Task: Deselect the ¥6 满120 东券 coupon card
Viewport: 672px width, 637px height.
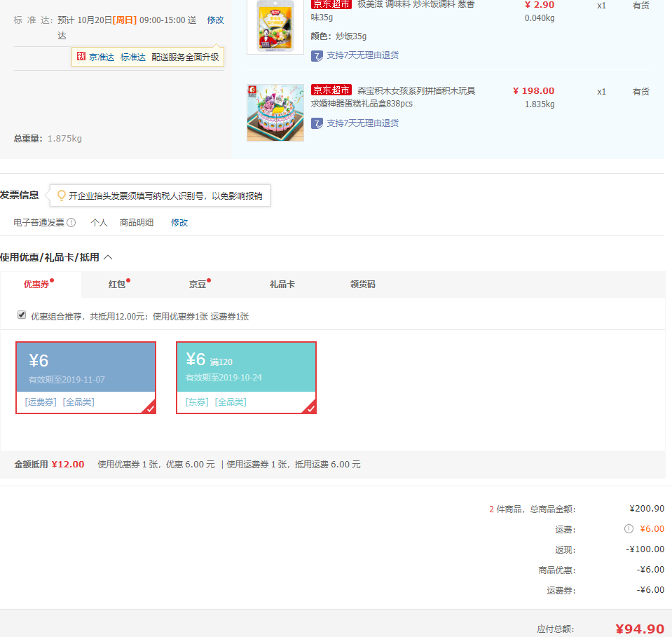Action: [246, 378]
